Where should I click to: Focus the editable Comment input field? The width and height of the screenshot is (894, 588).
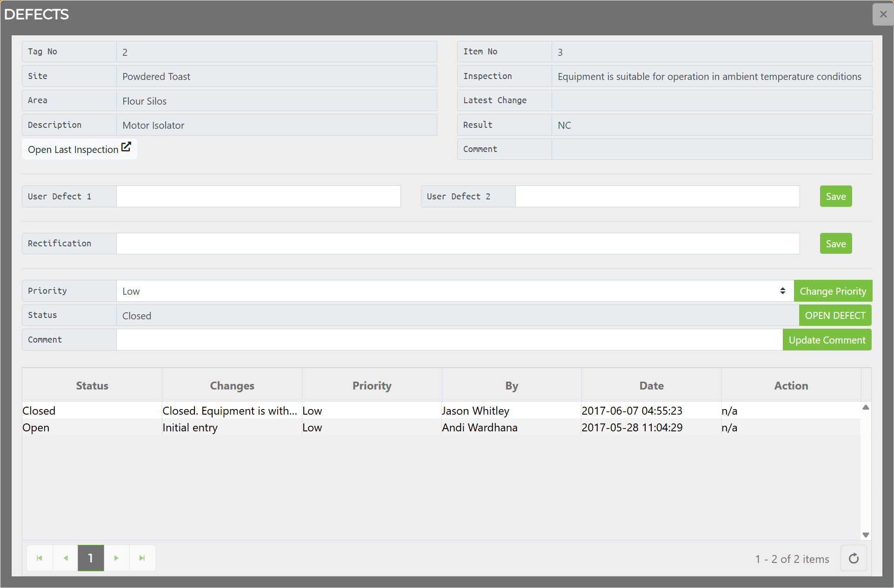pyautogui.click(x=450, y=340)
